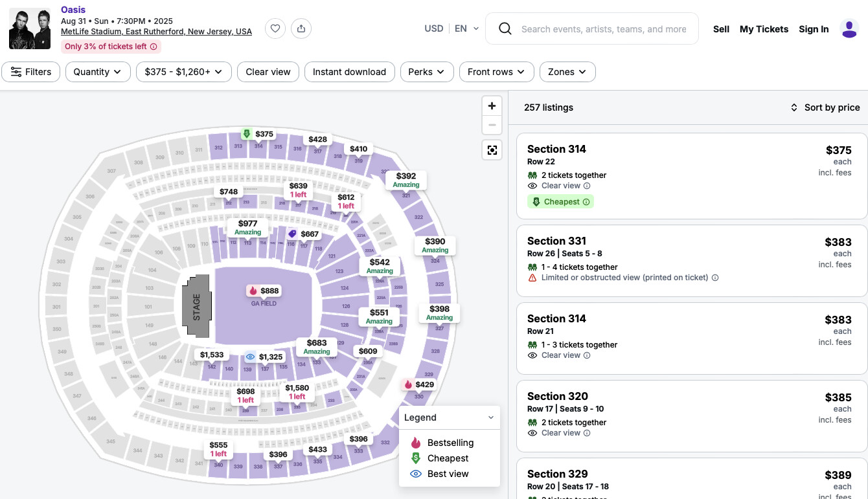Select the $1,325 best view marker

click(x=264, y=357)
